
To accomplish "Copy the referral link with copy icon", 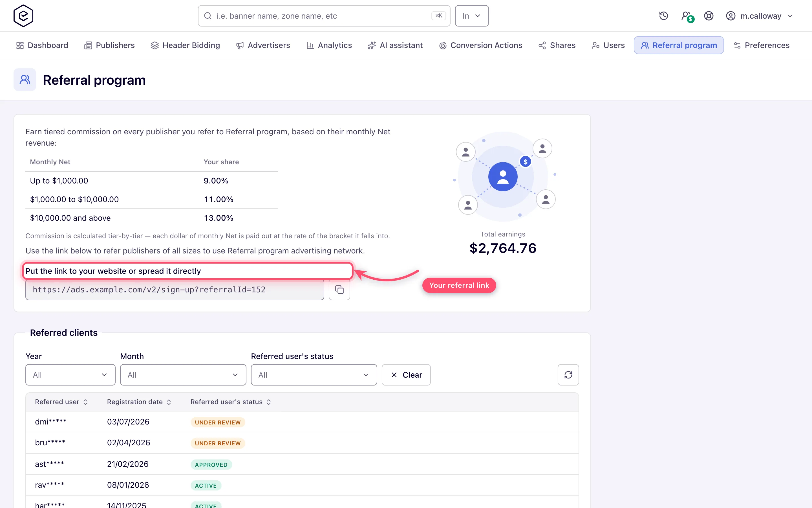I will pos(339,290).
